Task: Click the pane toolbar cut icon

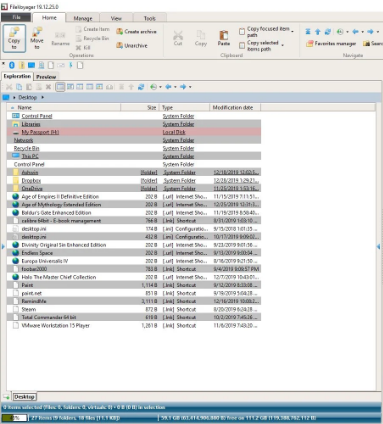Action: 9,87
